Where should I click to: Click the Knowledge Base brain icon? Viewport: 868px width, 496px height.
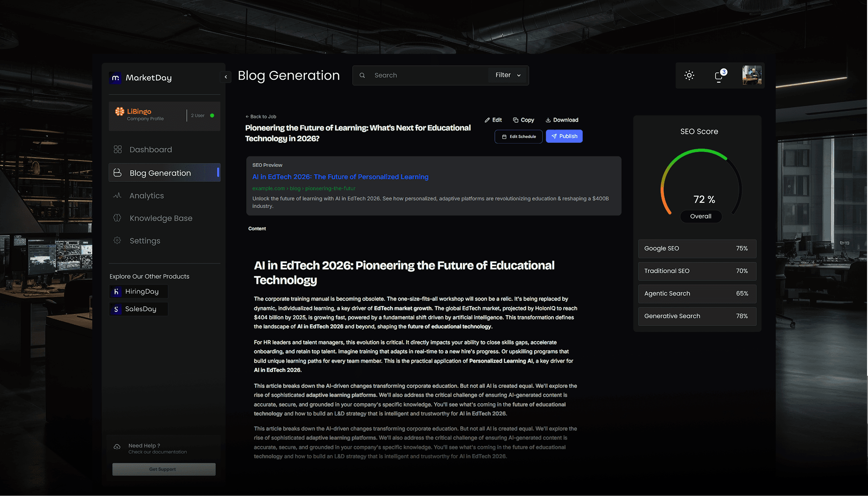(117, 218)
